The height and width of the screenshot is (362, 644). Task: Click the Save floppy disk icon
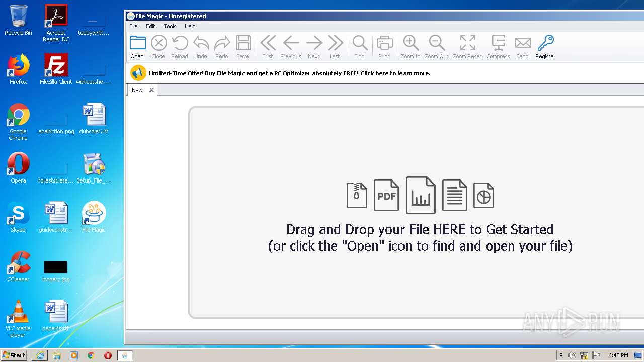pyautogui.click(x=243, y=43)
